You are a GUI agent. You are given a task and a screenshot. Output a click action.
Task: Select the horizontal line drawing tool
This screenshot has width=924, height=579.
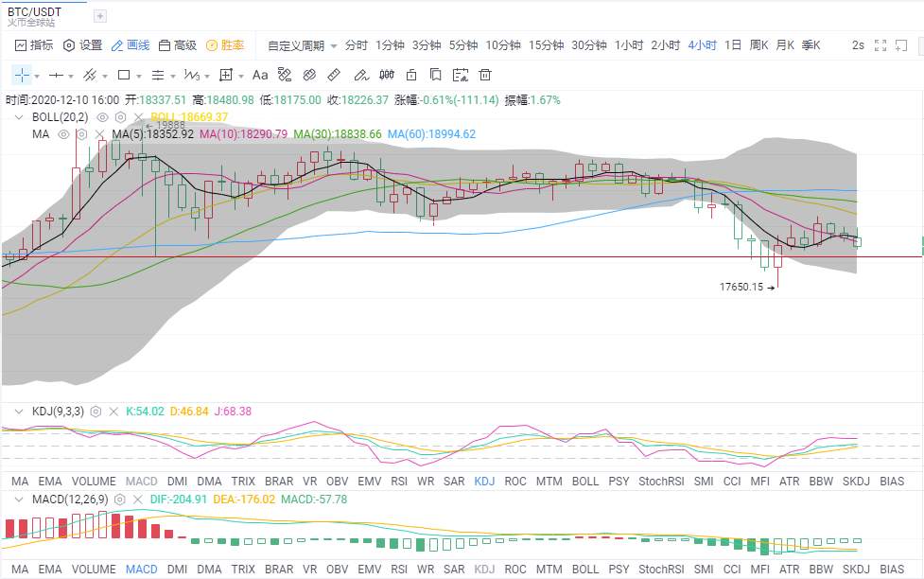pyautogui.click(x=56, y=75)
